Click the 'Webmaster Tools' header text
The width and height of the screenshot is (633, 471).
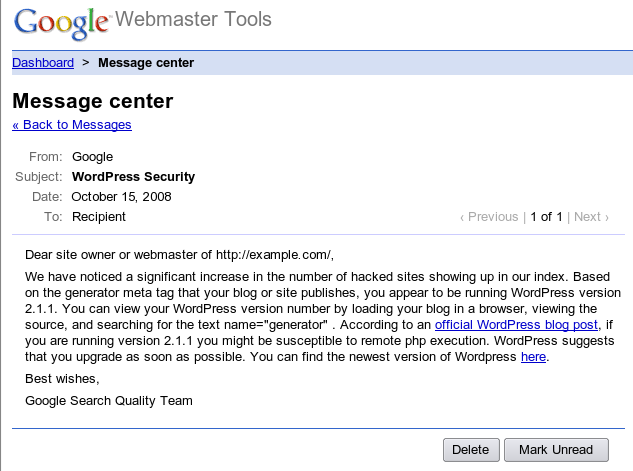tap(193, 20)
